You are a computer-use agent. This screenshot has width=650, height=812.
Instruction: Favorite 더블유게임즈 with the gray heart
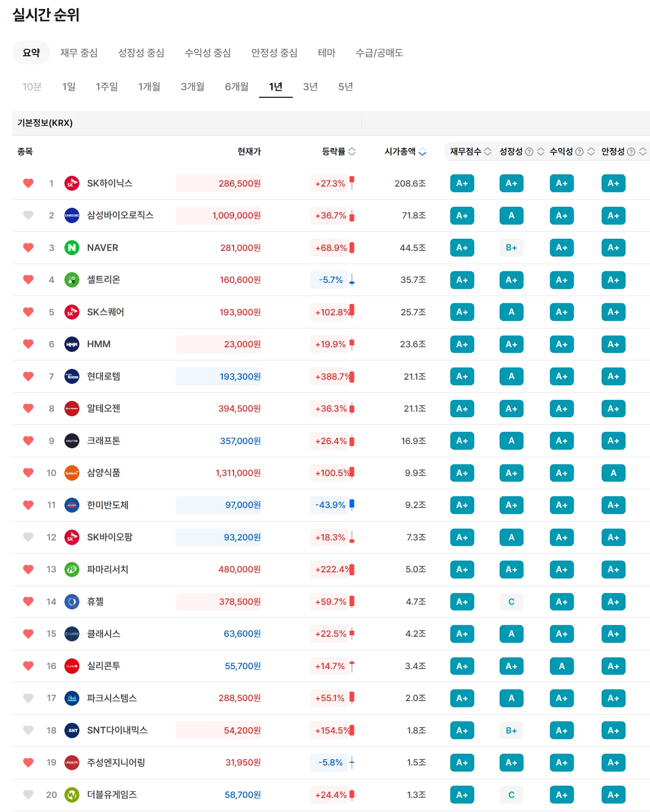pos(28,795)
